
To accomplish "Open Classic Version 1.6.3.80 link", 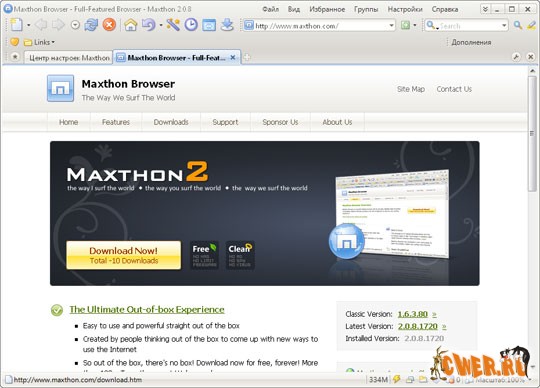I will [x=413, y=314].
